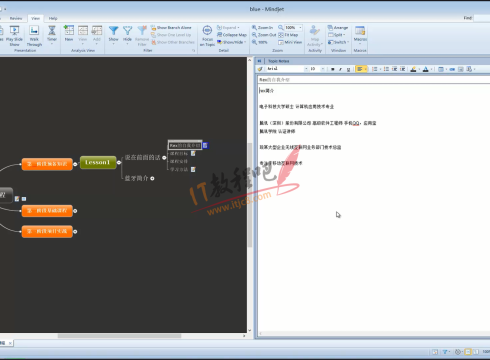Open notes icon on selected Rex topic

[205, 145]
